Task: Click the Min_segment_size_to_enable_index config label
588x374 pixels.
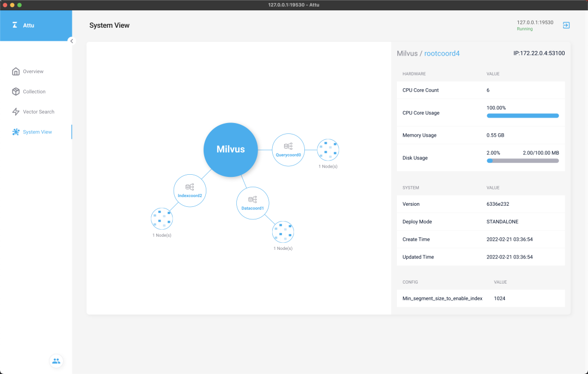Action: (442, 298)
